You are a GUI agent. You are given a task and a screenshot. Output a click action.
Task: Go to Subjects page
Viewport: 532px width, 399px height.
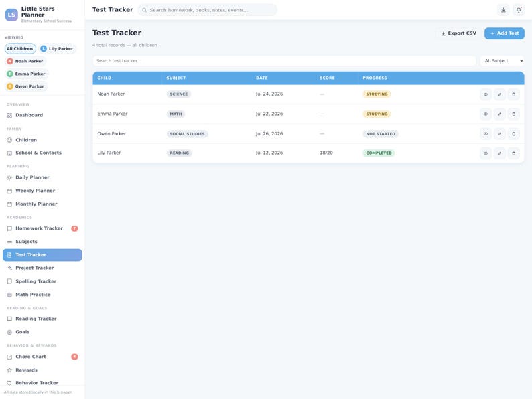point(42,242)
